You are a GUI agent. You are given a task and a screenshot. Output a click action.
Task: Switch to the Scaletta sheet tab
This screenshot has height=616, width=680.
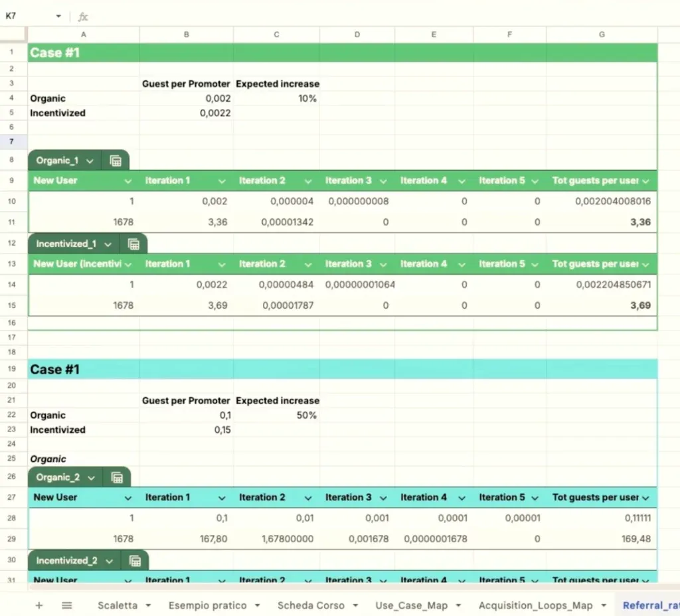(x=118, y=605)
